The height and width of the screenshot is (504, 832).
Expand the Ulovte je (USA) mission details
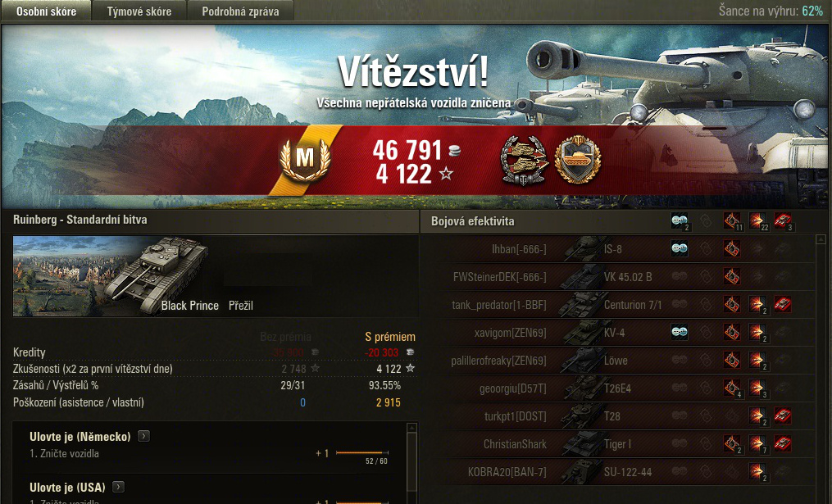pos(119,487)
